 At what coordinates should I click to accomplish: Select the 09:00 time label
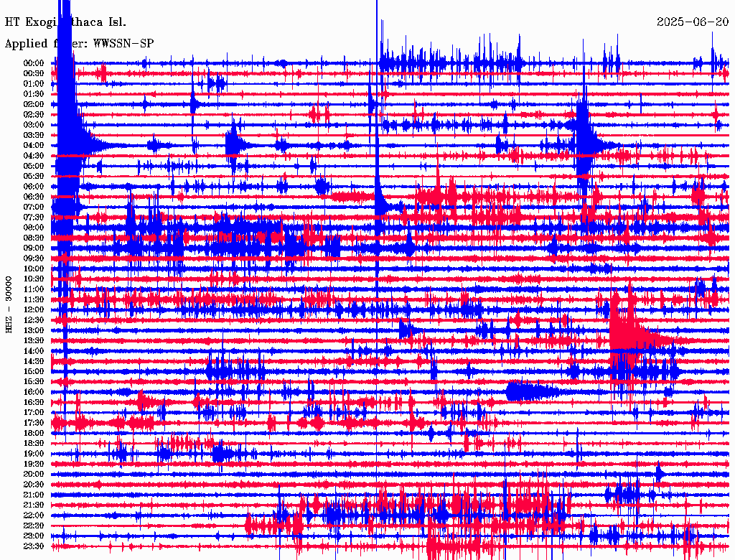pos(34,248)
